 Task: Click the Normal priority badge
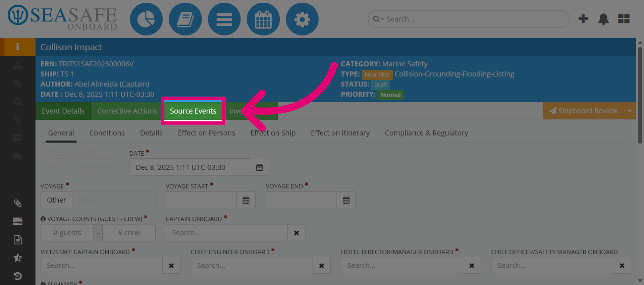[391, 95]
